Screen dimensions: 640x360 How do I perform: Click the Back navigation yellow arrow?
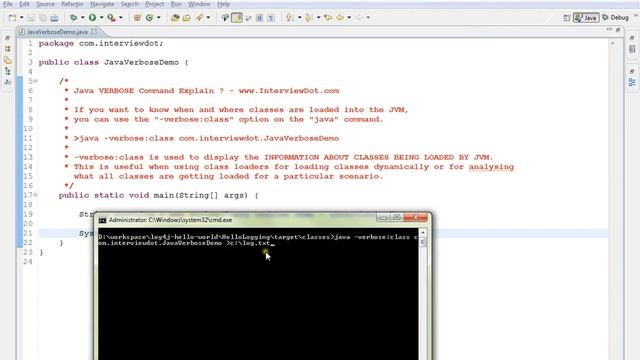click(x=340, y=18)
